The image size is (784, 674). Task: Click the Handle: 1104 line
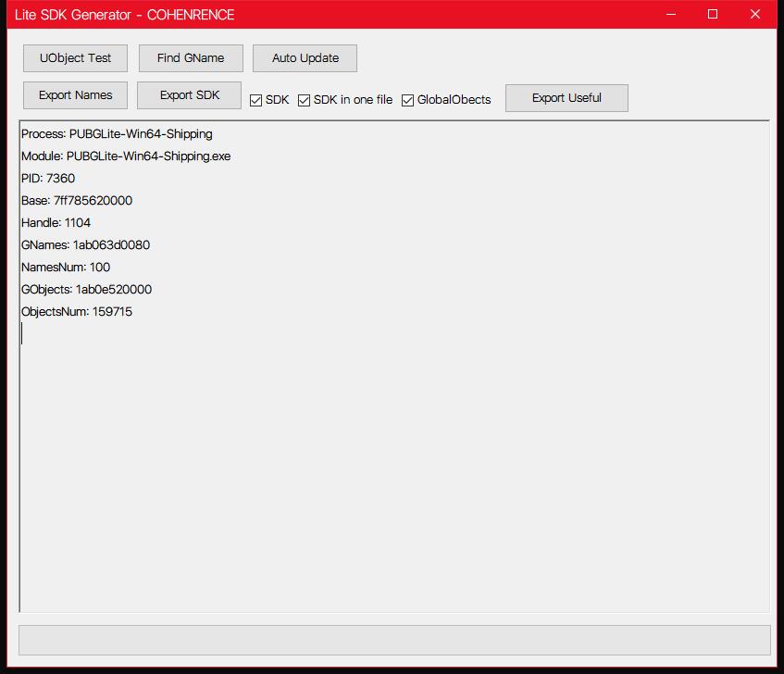pos(56,222)
